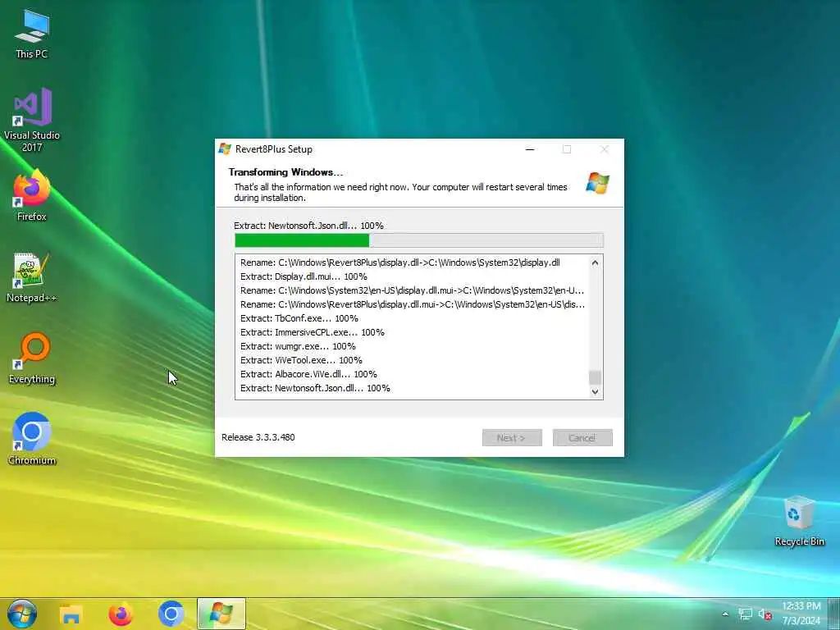Select the first Rename display.dll log line

click(400, 262)
